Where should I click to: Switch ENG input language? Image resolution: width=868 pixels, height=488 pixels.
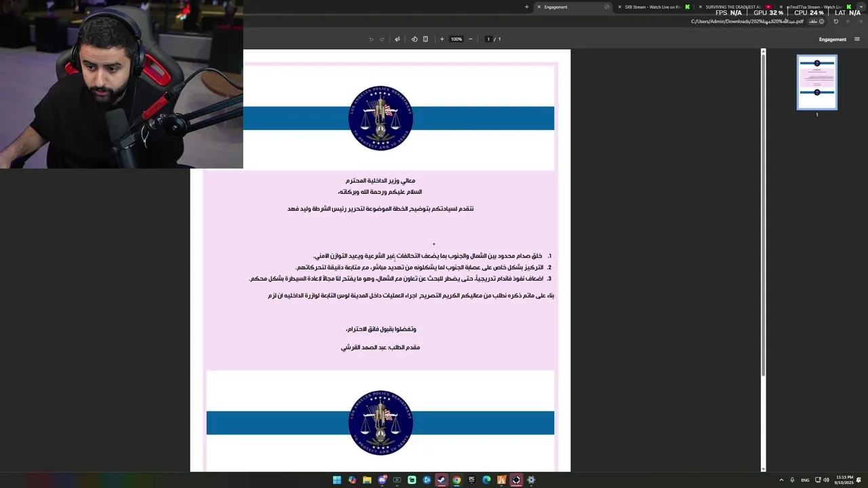click(x=805, y=480)
